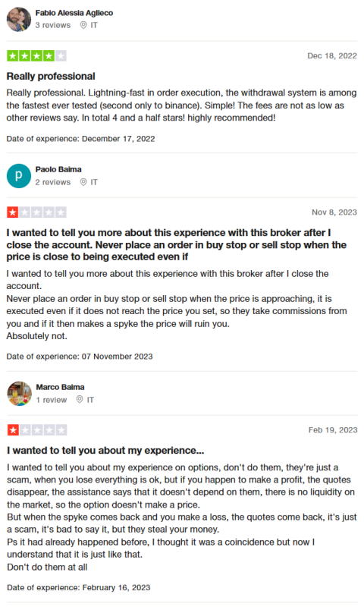
Task: Click the teal 'P' avatar of Paolo Baima
Action: click(18, 176)
